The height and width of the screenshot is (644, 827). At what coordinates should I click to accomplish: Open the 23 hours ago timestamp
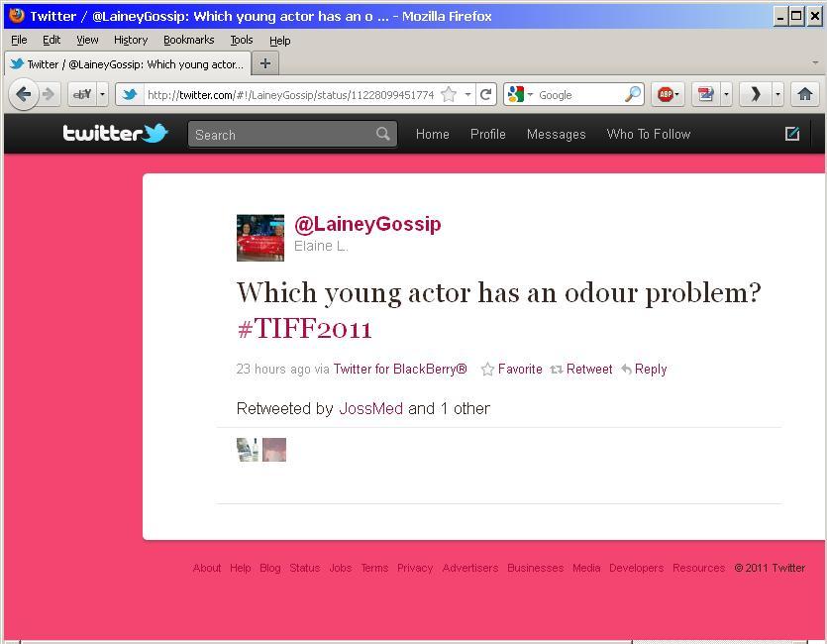tap(273, 369)
